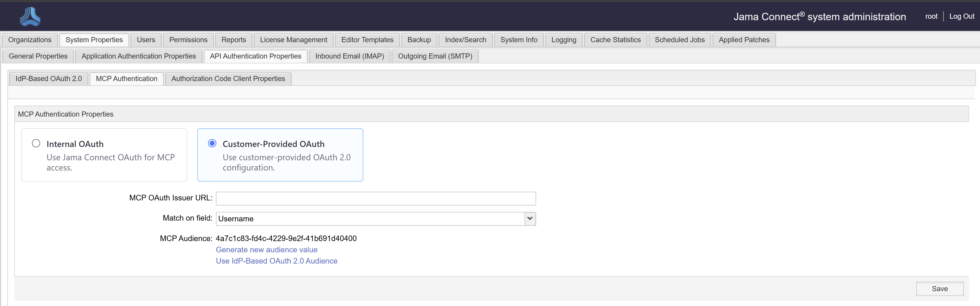Focus the MCP OAuth Issuer URL field

[x=376, y=199]
